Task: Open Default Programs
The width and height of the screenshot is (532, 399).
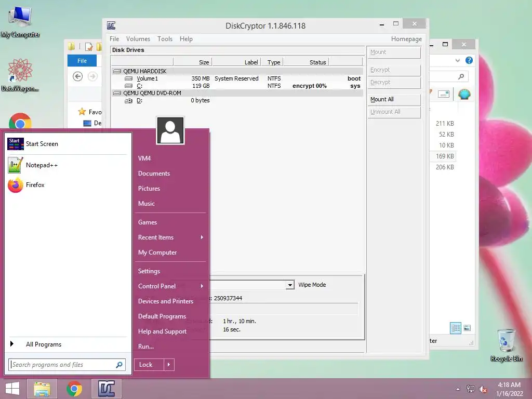Action: pos(162,316)
